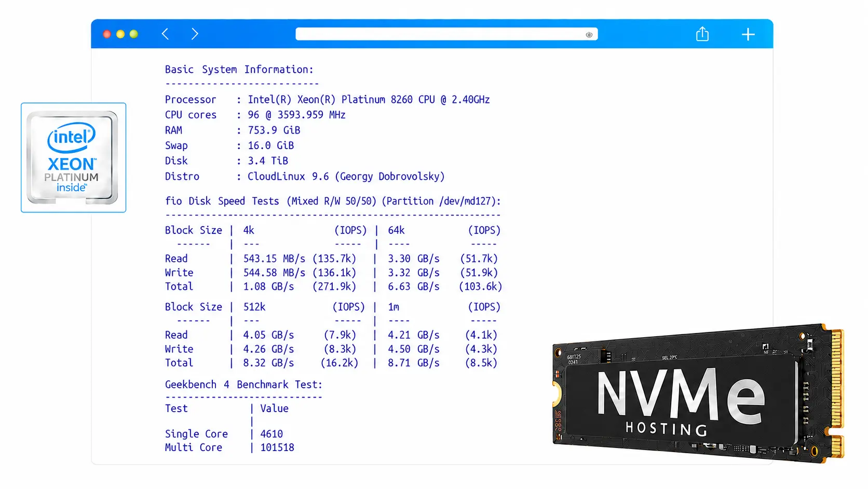
Task: Click the 64k read IOPS value '(51.7k)'
Action: click(479, 259)
